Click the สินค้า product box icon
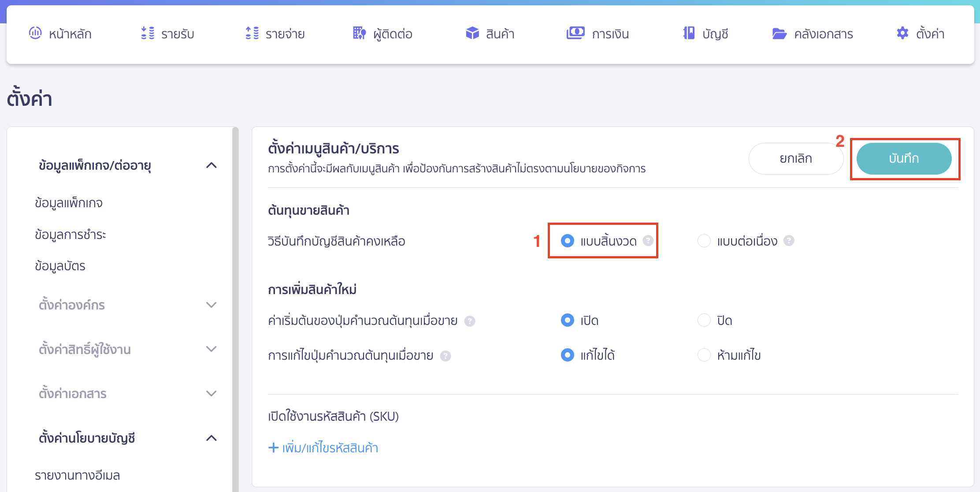 coord(472,33)
